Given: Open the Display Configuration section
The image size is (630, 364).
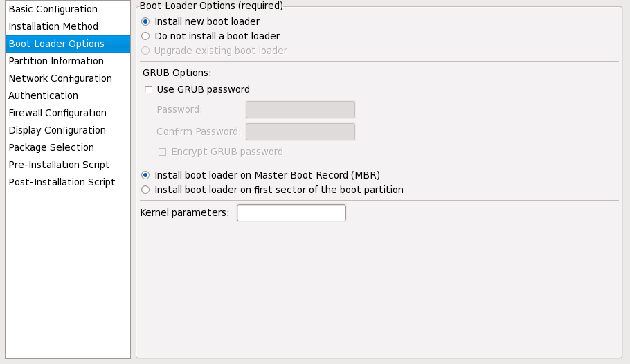Looking at the screenshot, I should point(57,130).
